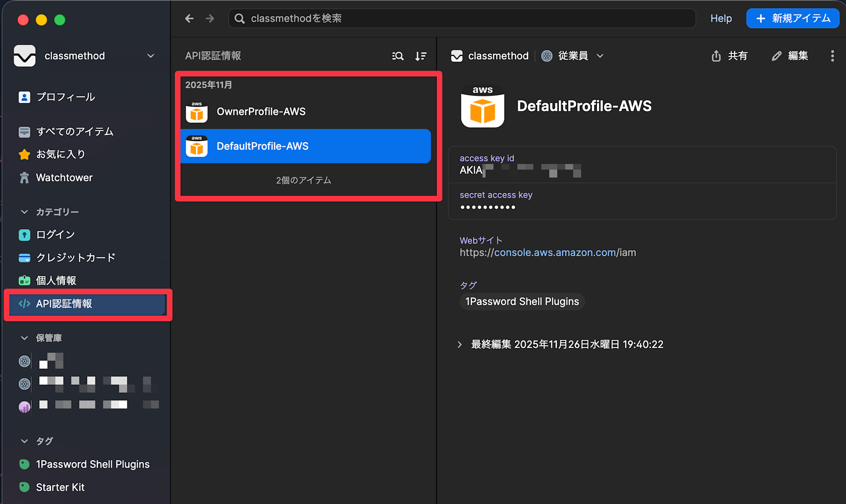Select the Starter Kit tag
Screen dimensions: 846x504
coord(60,487)
